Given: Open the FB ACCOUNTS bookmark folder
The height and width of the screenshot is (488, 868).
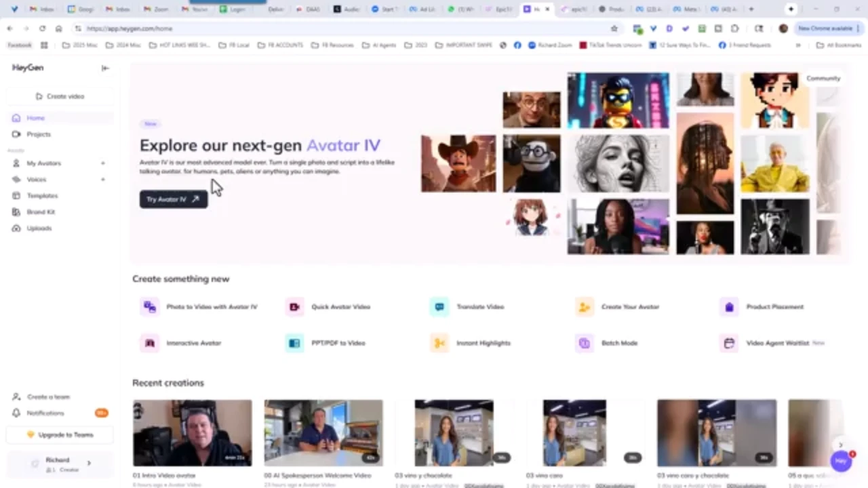Looking at the screenshot, I should (282, 45).
